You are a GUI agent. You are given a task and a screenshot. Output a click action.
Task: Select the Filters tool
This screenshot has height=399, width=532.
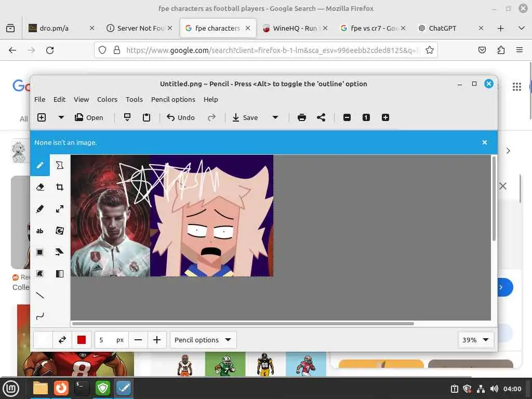point(60,273)
